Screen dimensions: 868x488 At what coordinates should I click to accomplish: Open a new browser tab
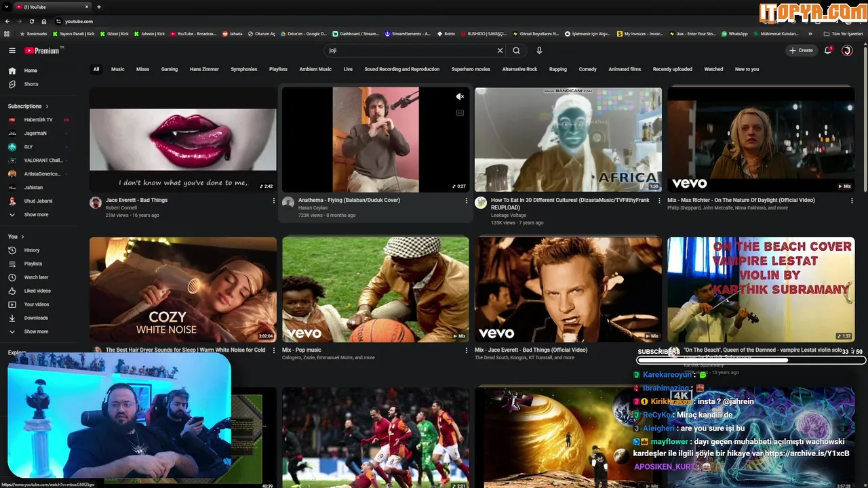[x=99, y=7]
